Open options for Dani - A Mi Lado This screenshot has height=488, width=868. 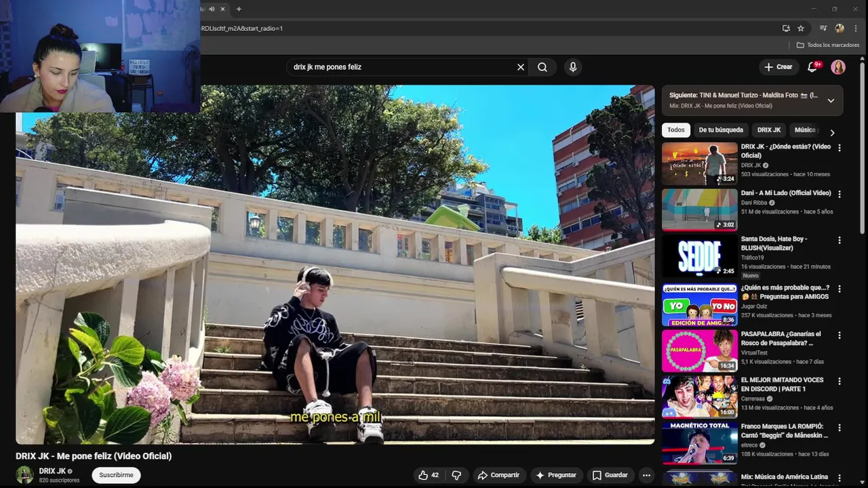coord(840,194)
